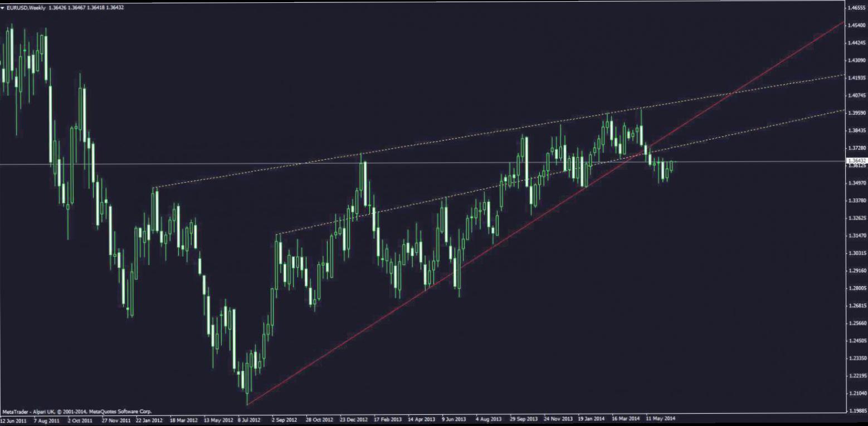This screenshot has width=868, height=426.
Task: Click the EURUSD,Weekly chart title
Action: click(x=26, y=8)
